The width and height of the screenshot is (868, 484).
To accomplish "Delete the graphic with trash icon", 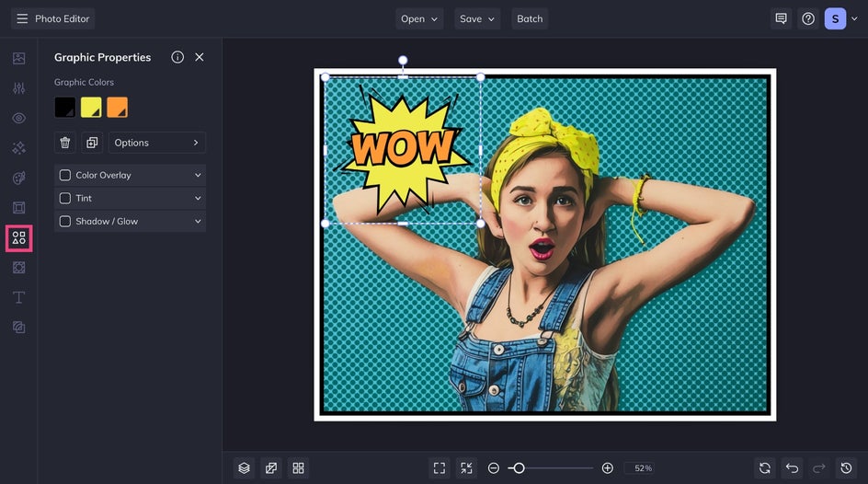I will click(x=64, y=143).
